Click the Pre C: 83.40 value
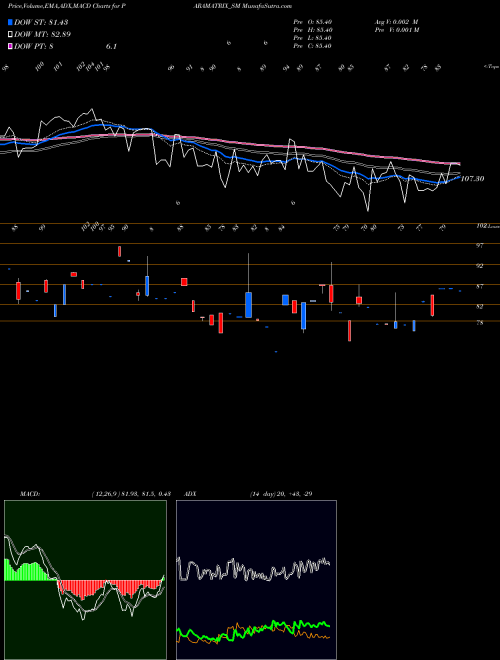The width and height of the screenshot is (500, 660). (312, 46)
